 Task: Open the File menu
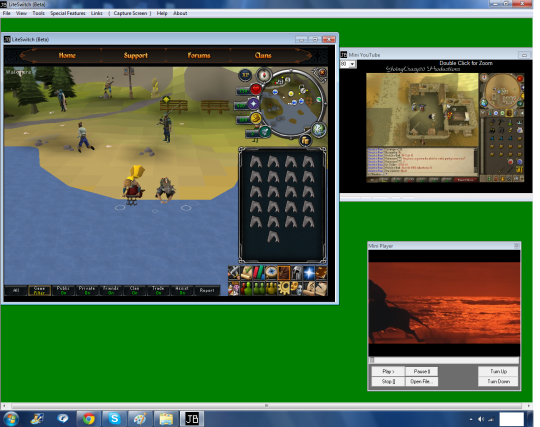tap(7, 13)
